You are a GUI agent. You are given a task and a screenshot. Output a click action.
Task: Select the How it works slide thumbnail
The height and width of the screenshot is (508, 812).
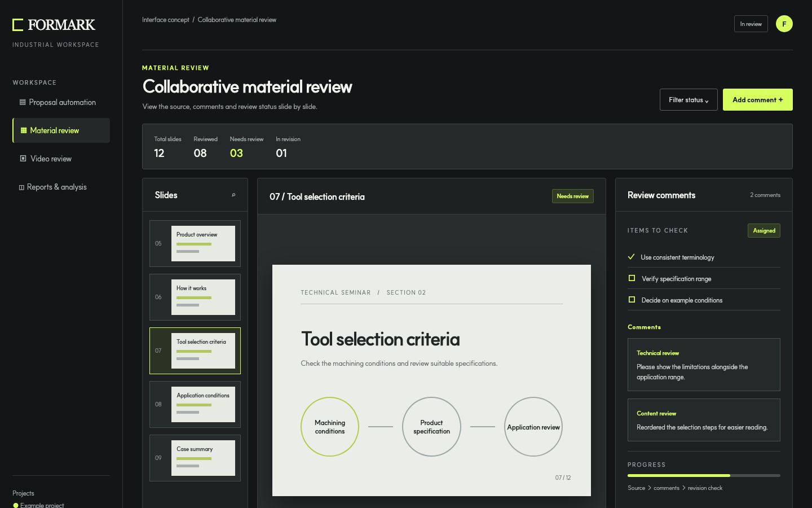coord(195,297)
